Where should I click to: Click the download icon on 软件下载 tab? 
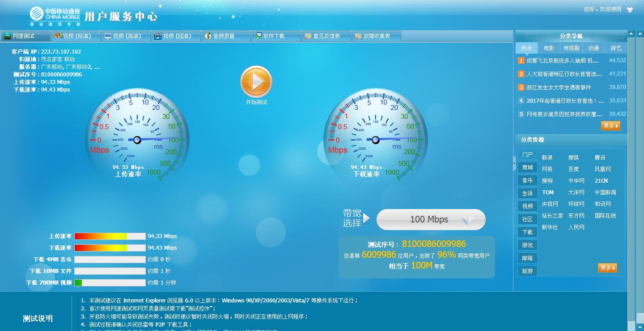tap(258, 36)
